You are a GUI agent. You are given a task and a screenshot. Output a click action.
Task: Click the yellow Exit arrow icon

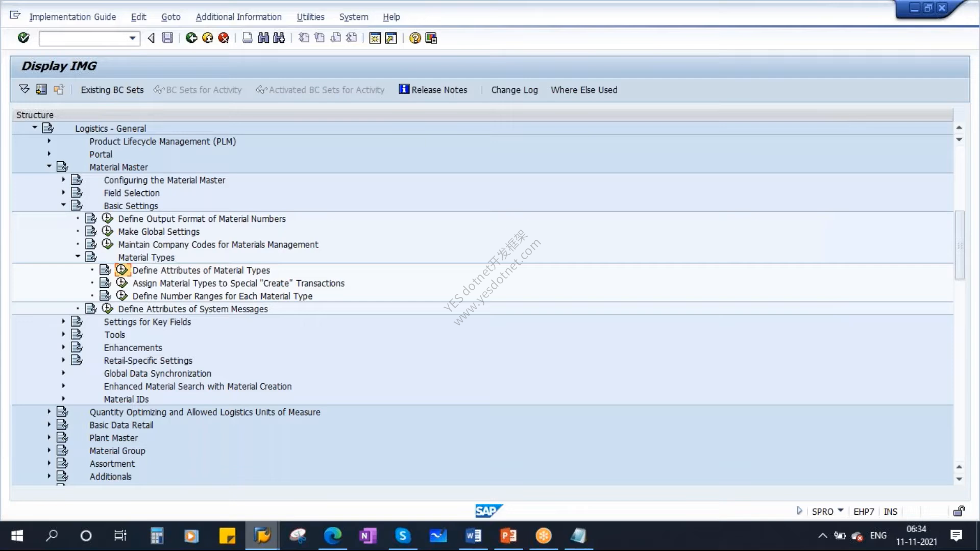tap(208, 38)
